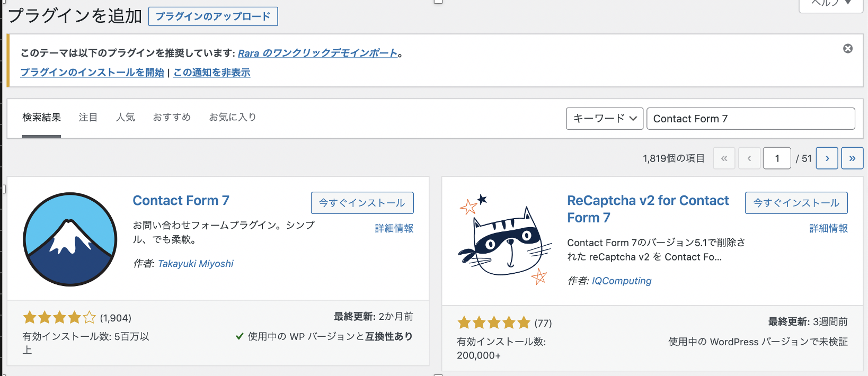Viewport: 868px width, 376px height.
Task: Dismiss the theme plugin recommendation notice
Action: pyautogui.click(x=848, y=49)
